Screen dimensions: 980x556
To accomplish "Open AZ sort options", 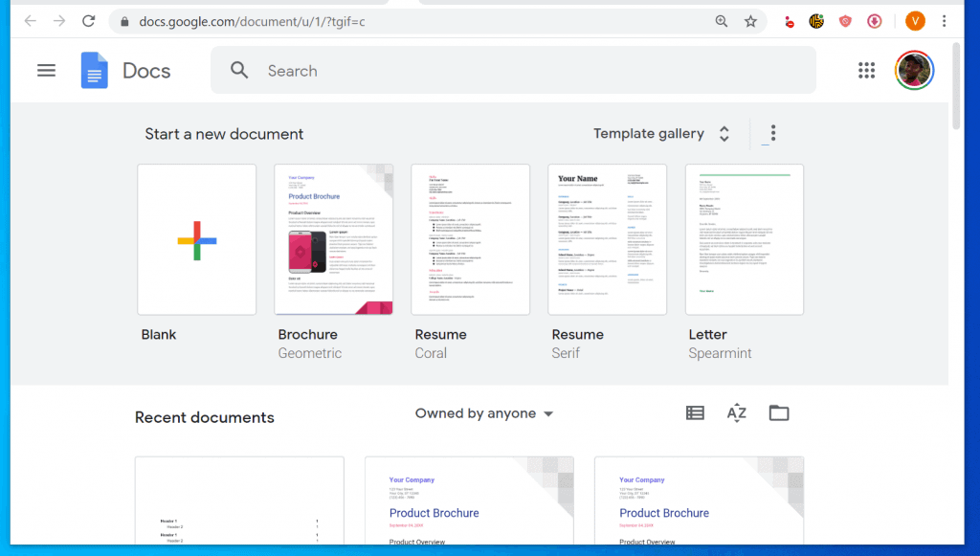I will [736, 413].
